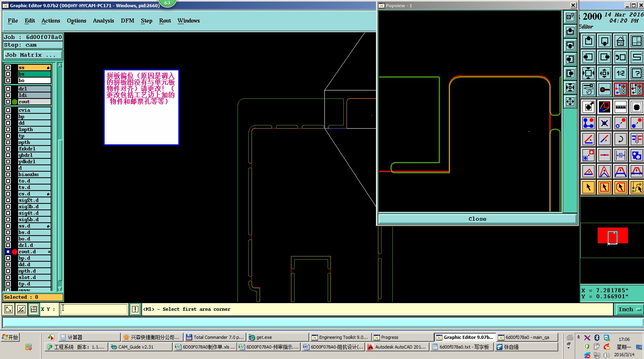The image size is (644, 359).
Task: Toggle the slot.d layer checkbox
Action: pyautogui.click(x=8, y=277)
